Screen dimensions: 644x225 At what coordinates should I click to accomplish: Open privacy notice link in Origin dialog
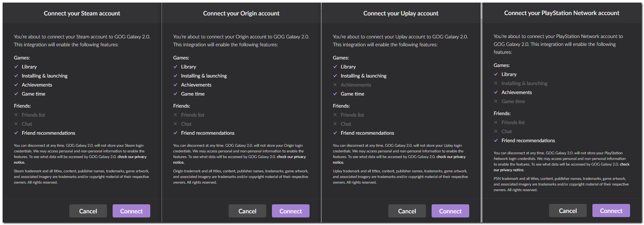(x=291, y=157)
